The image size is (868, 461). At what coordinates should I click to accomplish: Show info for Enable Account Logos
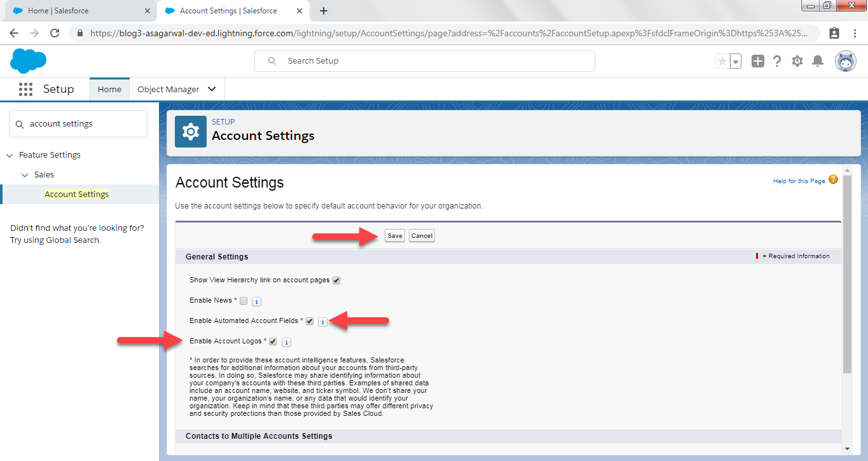click(x=286, y=342)
